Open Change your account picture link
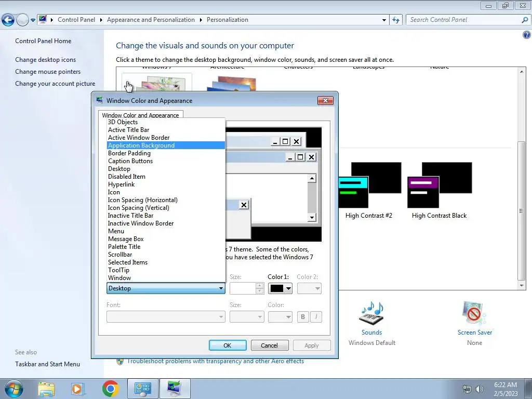 click(55, 84)
